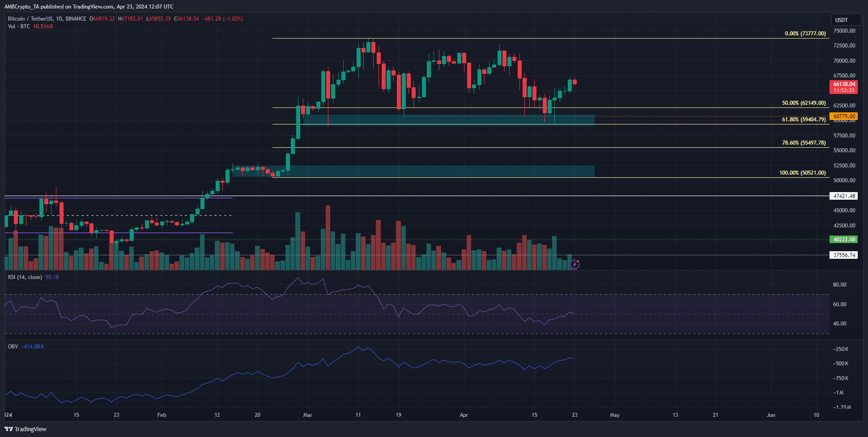Select the upper teal demand zone rectangle
The width and height of the screenshot is (868, 437).
pos(448,120)
